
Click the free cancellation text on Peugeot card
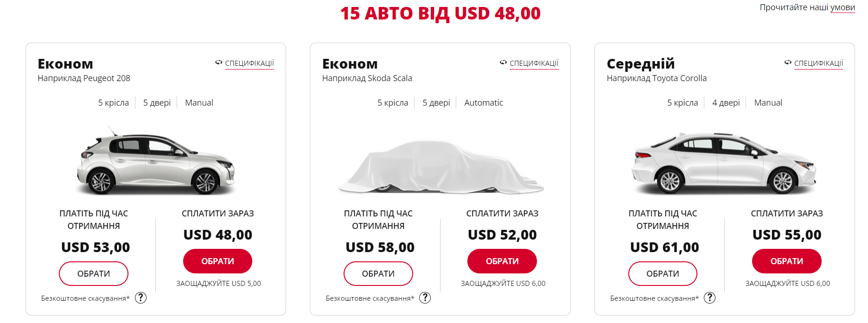85,298
